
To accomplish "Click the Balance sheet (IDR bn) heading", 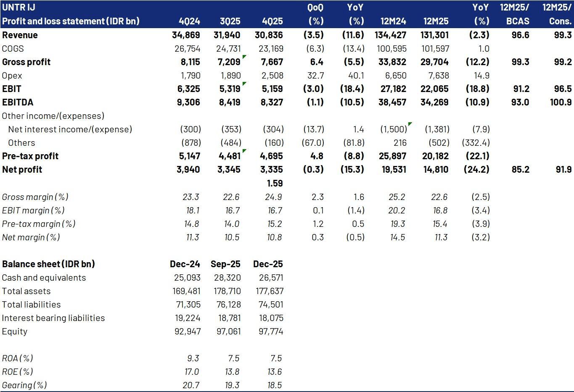I will (x=48, y=264).
